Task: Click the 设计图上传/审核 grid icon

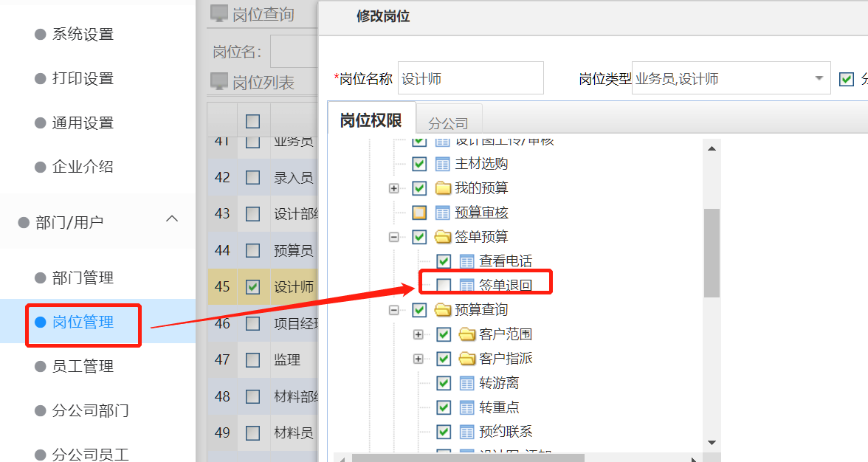Action: pyautogui.click(x=441, y=140)
